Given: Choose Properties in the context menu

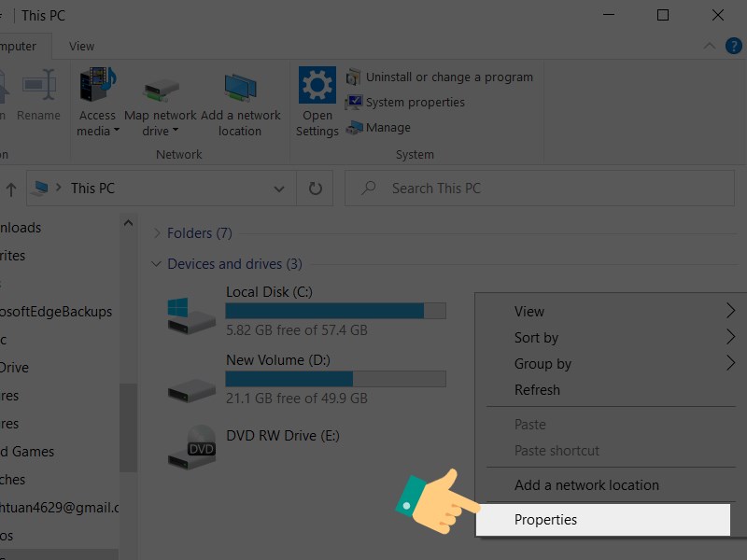Looking at the screenshot, I should [546, 520].
